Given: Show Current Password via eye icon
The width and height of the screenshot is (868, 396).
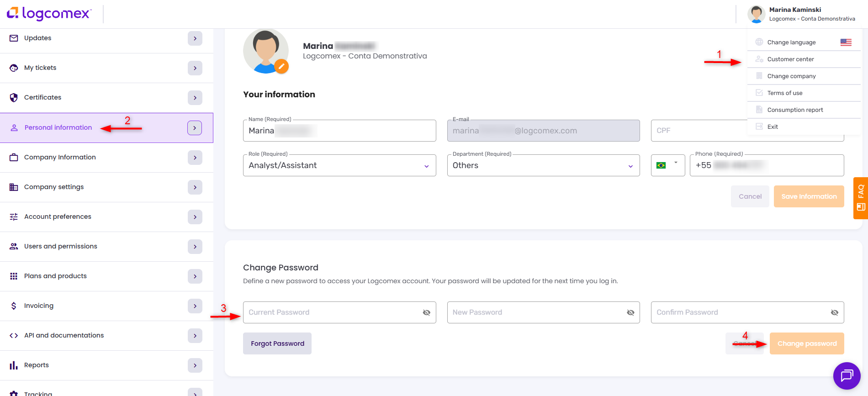Looking at the screenshot, I should point(426,312).
